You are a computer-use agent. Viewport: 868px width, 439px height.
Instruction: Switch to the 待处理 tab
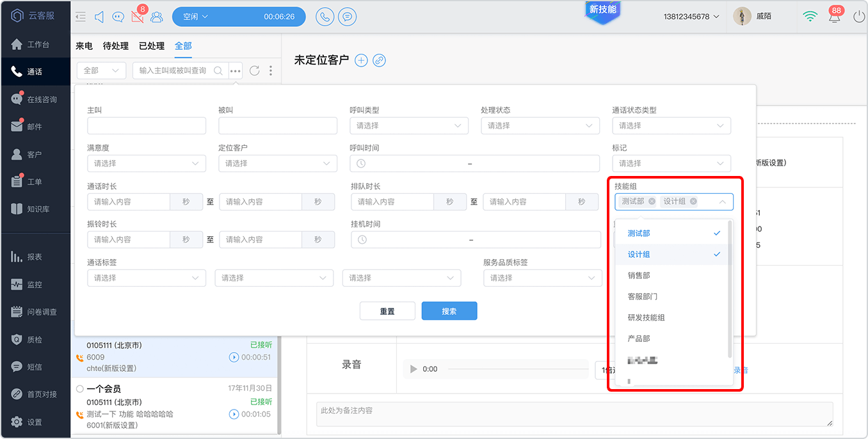[116, 46]
